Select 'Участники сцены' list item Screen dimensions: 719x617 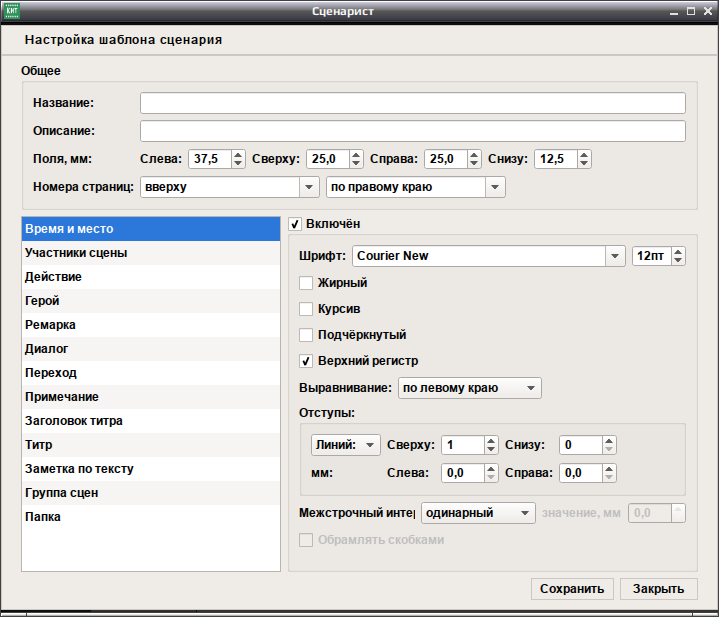tap(151, 253)
